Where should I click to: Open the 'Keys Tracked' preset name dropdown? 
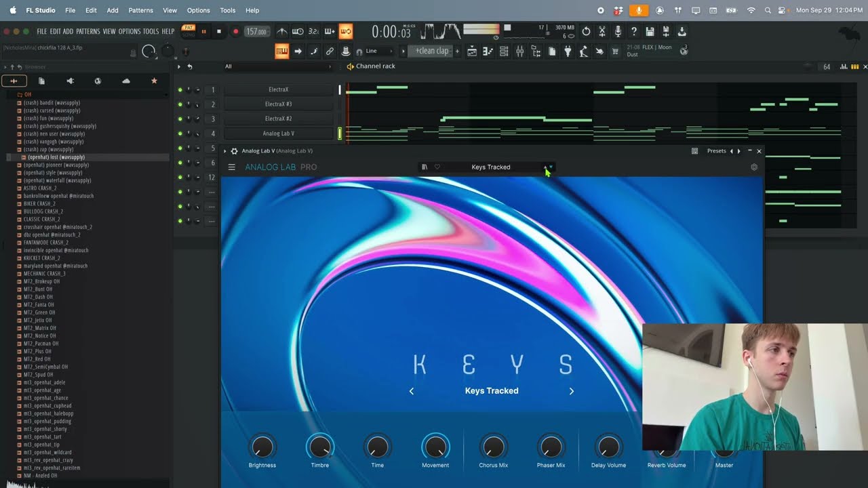tap(491, 167)
